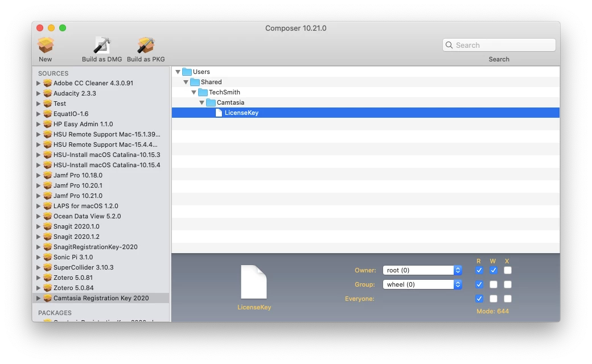
Task: Select the Sonic Pi 3.1.0 package icon
Action: [47, 257]
